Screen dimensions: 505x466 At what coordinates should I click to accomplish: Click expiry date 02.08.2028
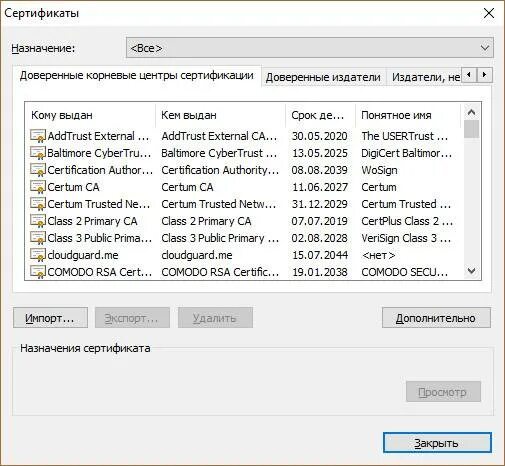pyautogui.click(x=320, y=238)
